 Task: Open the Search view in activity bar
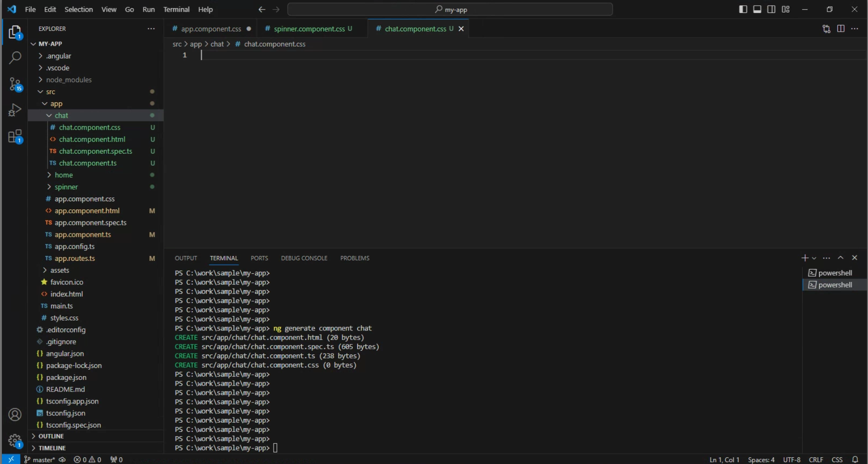tap(15, 58)
